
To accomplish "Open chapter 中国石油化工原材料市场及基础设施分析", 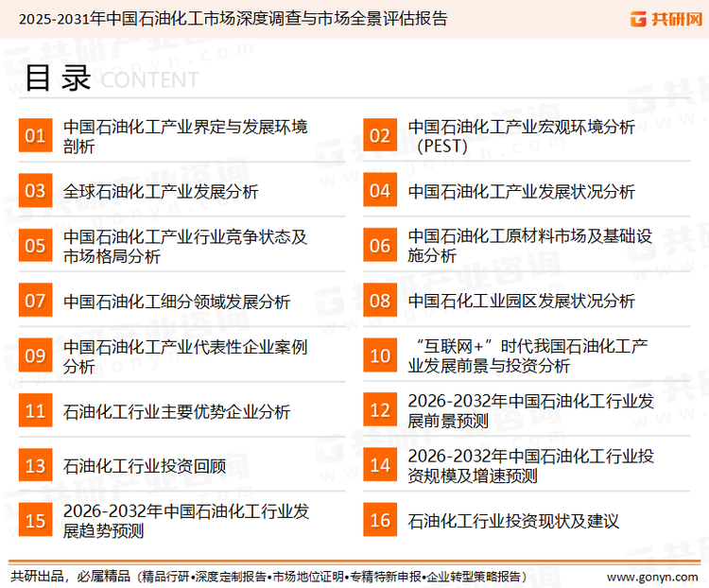I will coord(530,246).
